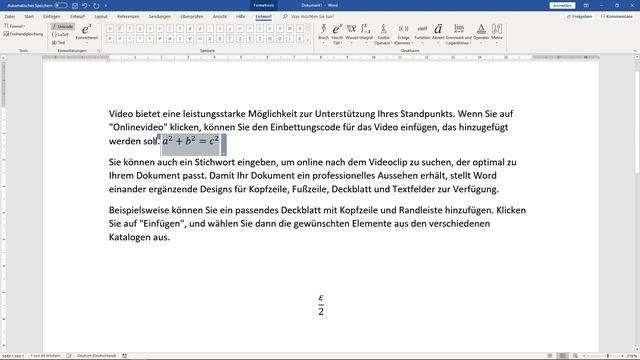
Task: Click the Redo arrow icon
Action: [96, 6]
